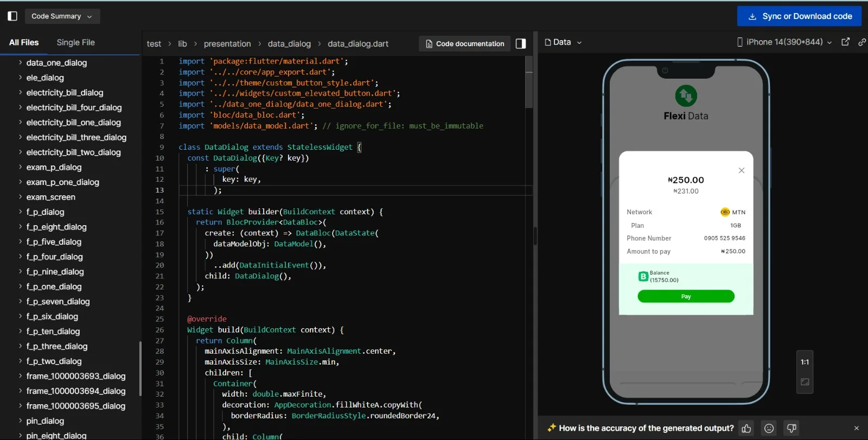Click Sync or Download code button

click(799, 16)
